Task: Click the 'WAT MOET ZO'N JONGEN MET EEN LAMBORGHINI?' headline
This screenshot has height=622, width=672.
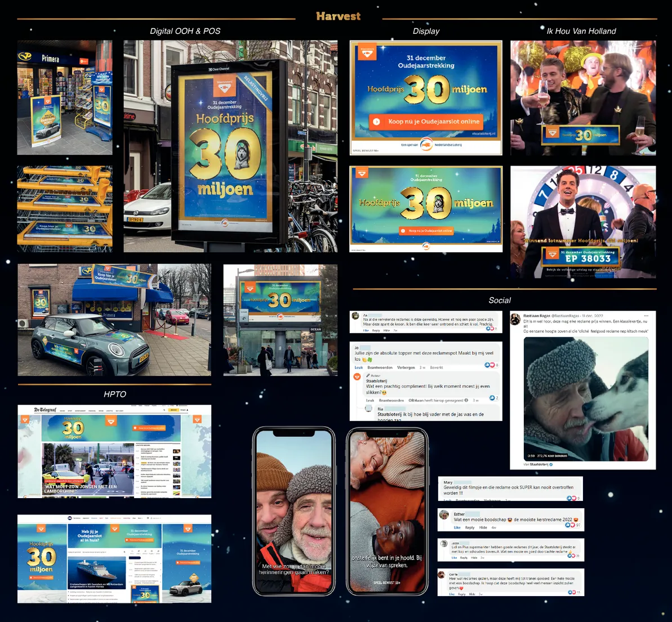Action: click(x=81, y=489)
